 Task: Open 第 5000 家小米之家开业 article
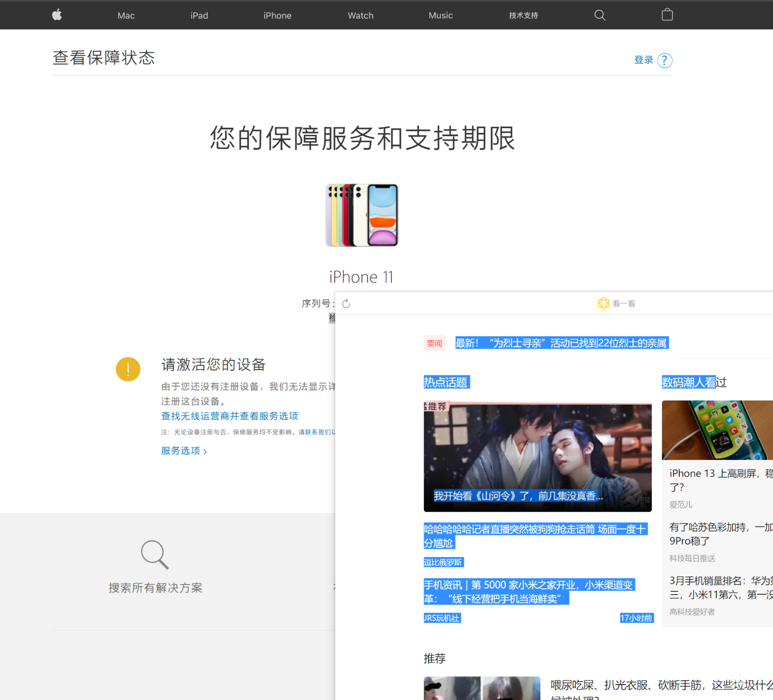click(529, 592)
